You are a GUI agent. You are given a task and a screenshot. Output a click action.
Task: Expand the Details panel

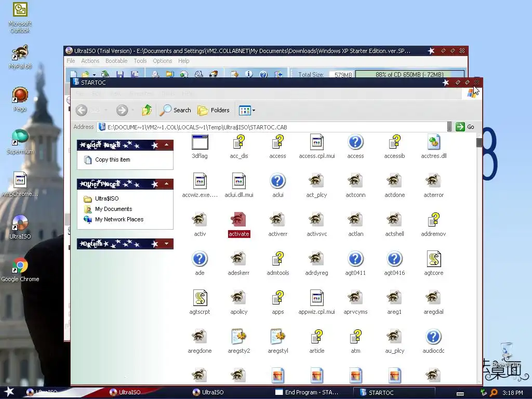pyautogui.click(x=167, y=244)
